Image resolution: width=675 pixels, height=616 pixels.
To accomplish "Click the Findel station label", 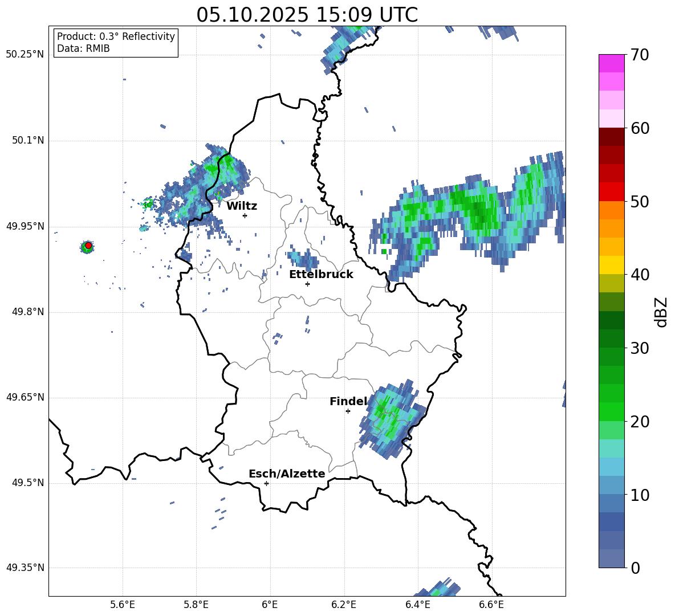I will tap(348, 401).
